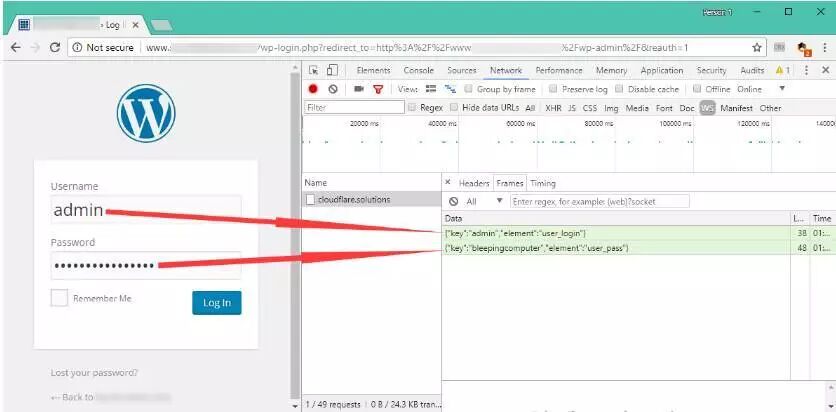Switch to the Sources tab
This screenshot has width=836, height=412.
coord(462,70)
